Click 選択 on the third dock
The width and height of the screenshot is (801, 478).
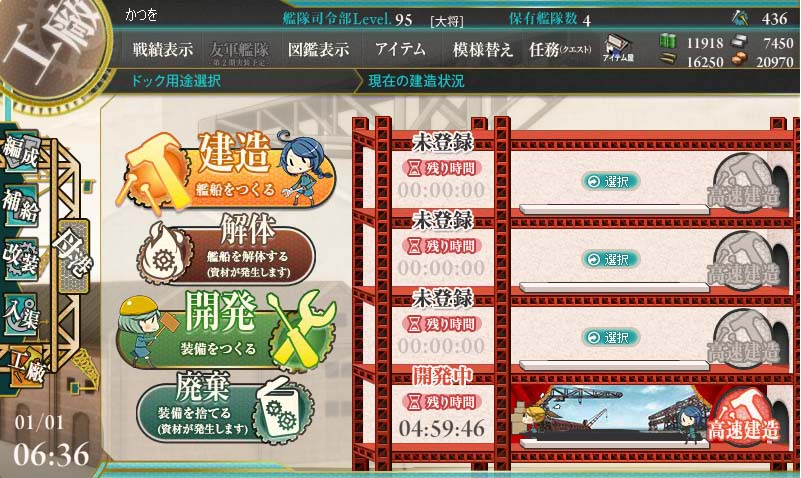point(610,337)
